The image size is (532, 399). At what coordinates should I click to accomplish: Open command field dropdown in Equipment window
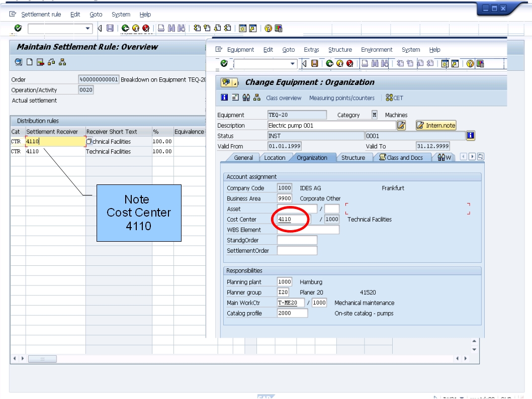[293, 63]
